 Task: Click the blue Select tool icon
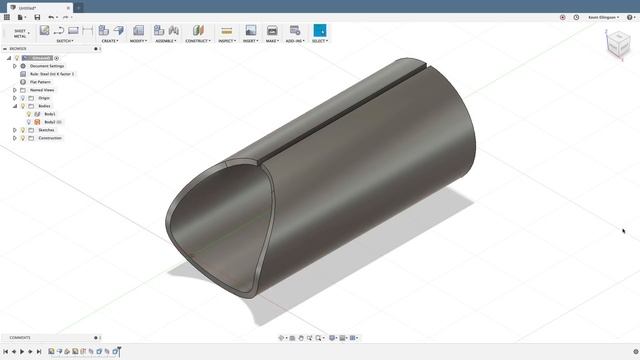click(x=320, y=31)
